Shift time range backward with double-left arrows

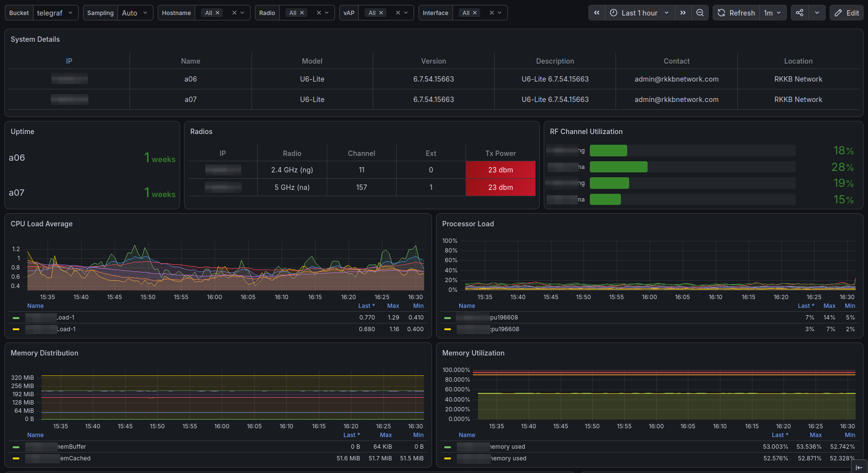(597, 13)
